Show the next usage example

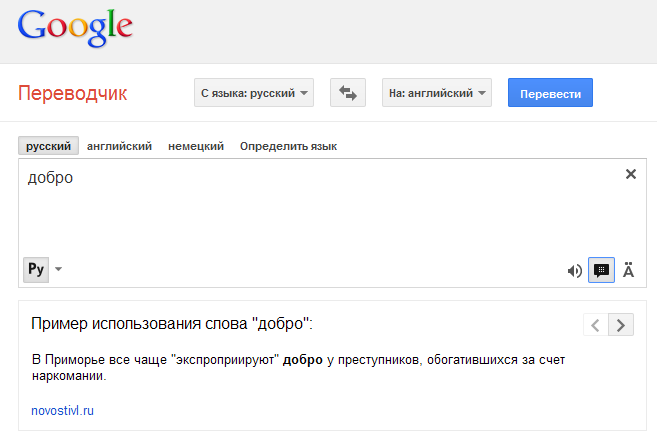621,325
